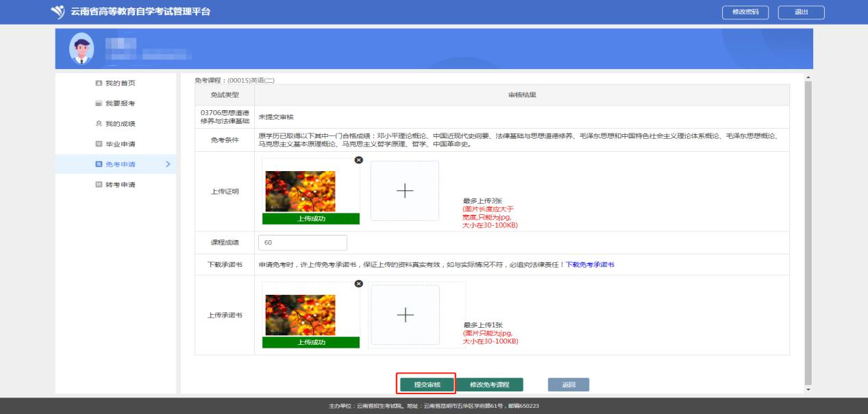The image size is (868, 414).
Task: Click the uploaded certificate thumbnail image
Action: (x=300, y=192)
